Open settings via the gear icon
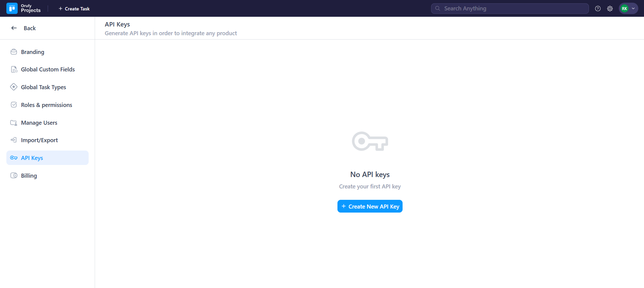The width and height of the screenshot is (644, 288). point(610,9)
